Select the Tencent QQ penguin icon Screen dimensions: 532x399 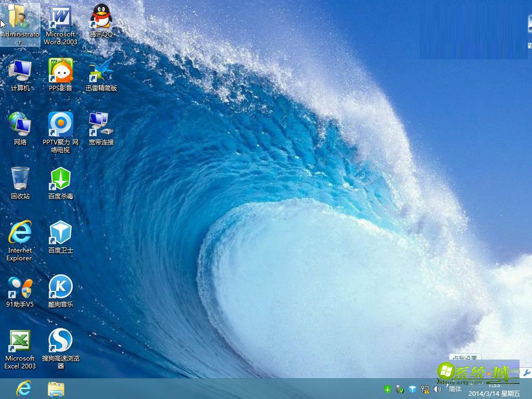click(101, 17)
